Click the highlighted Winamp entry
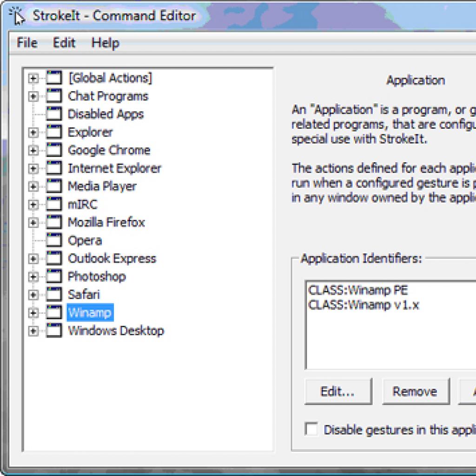Viewport: 476px width, 476px height. [x=90, y=313]
